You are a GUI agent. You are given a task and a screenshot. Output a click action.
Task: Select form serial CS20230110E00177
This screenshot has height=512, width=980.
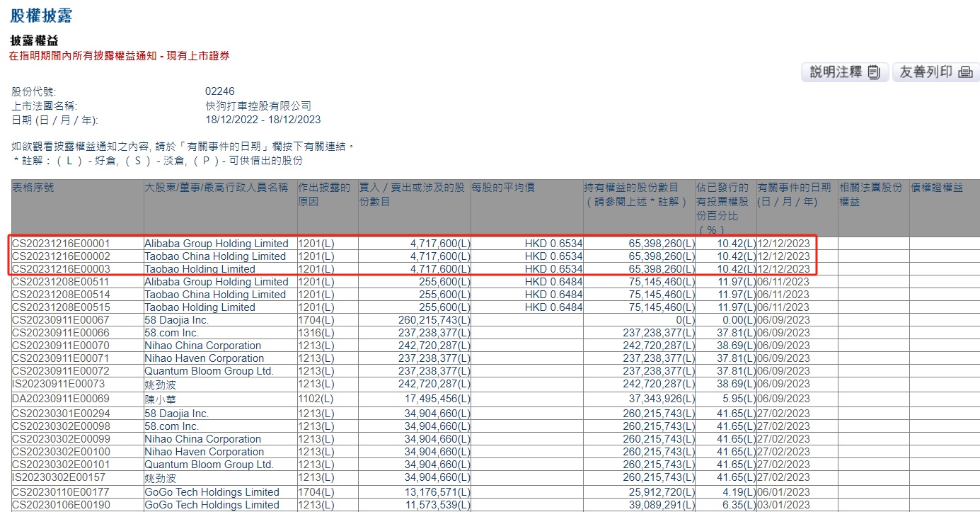coord(62,492)
